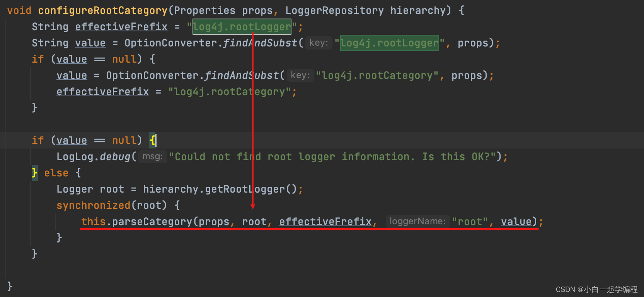Viewport: 644px width, 297px height.
Task: Click props at the end of the String value line
Action: [474, 43]
